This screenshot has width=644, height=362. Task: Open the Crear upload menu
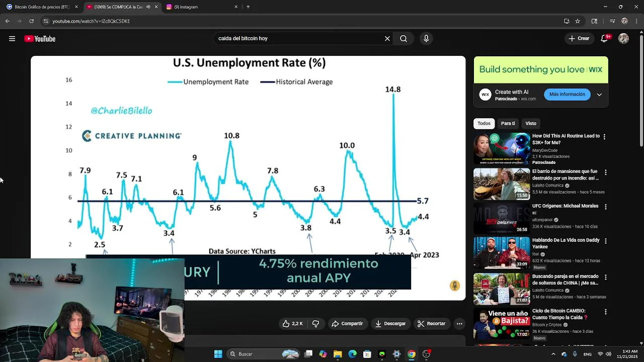point(579,38)
